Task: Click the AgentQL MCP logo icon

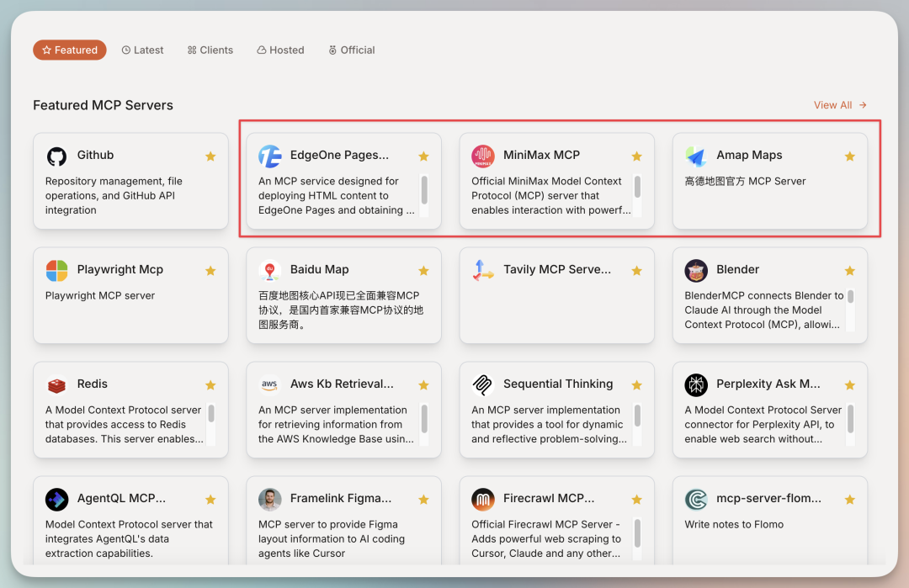Action: pyautogui.click(x=57, y=500)
